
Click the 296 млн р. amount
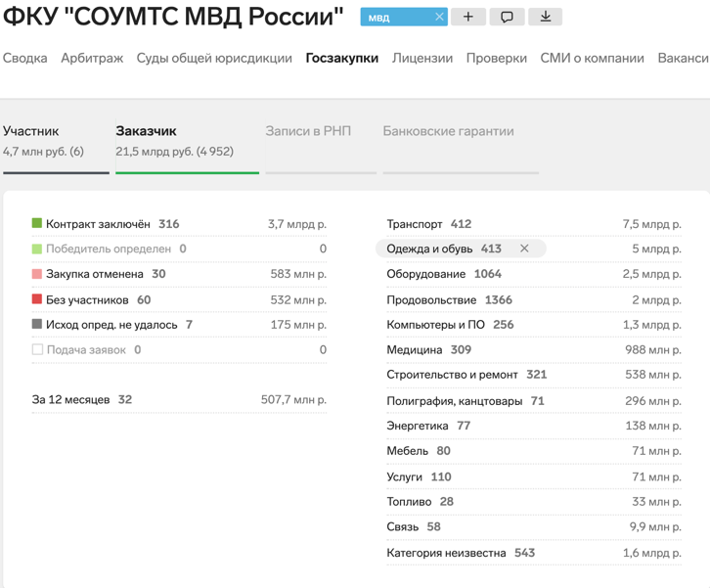click(653, 401)
